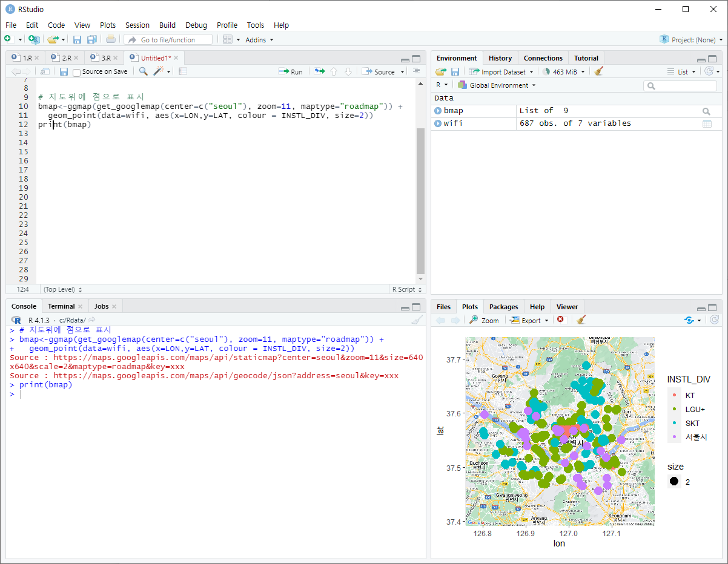The height and width of the screenshot is (564, 728).
Task: Open memory usage 463 MiB dropdown
Action: [564, 71]
